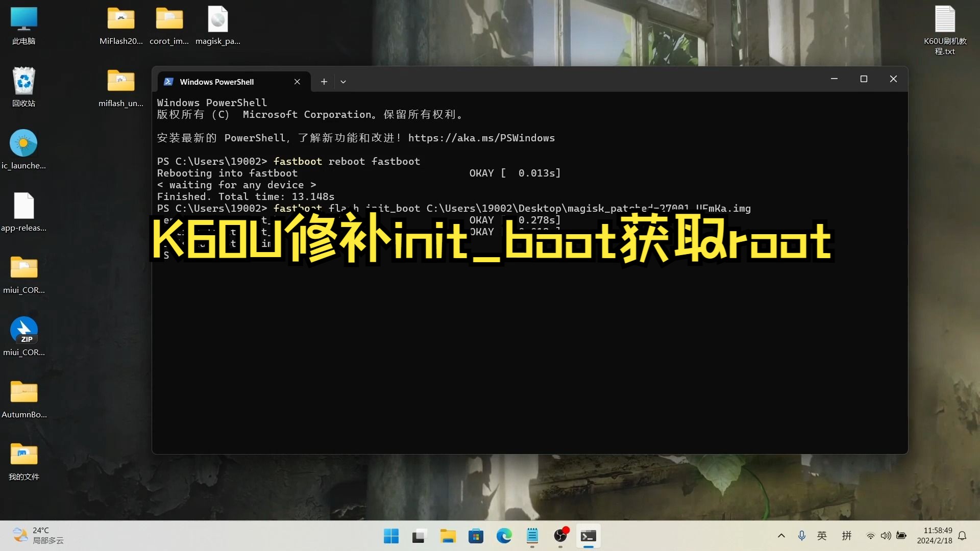
Task: Open the 此电脑 desktop icon
Action: point(23,26)
